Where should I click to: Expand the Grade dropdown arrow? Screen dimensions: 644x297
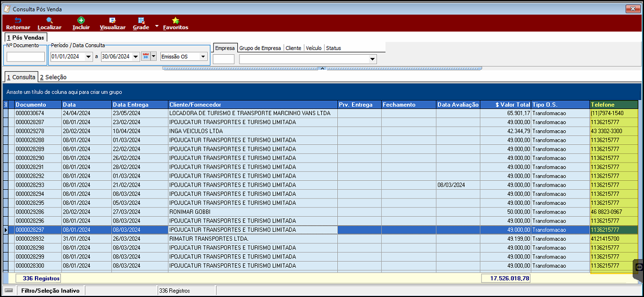coord(156,26)
